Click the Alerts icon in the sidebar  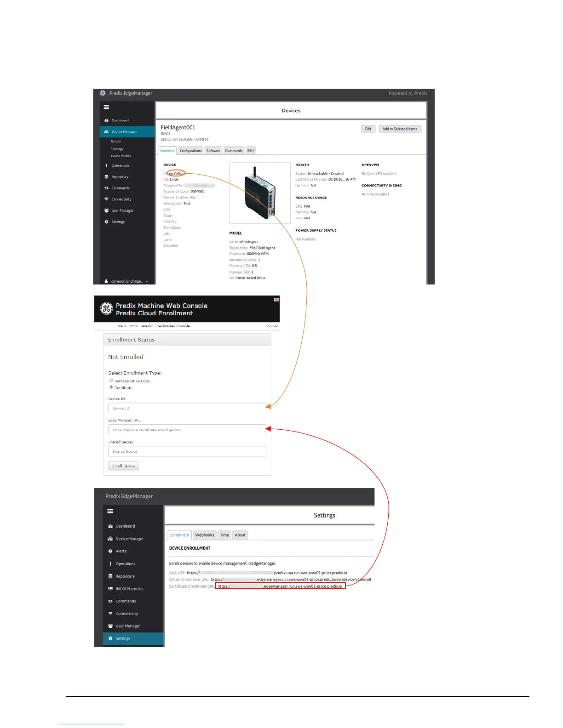point(110,551)
